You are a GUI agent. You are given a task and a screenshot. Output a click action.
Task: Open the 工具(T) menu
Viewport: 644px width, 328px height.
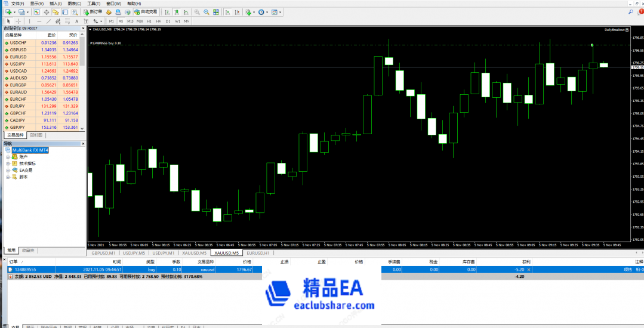coord(94,4)
